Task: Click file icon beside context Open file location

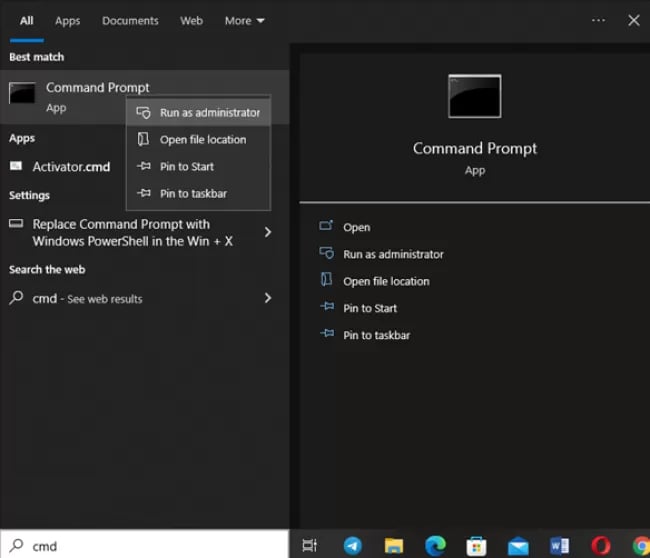Action: 143,139
